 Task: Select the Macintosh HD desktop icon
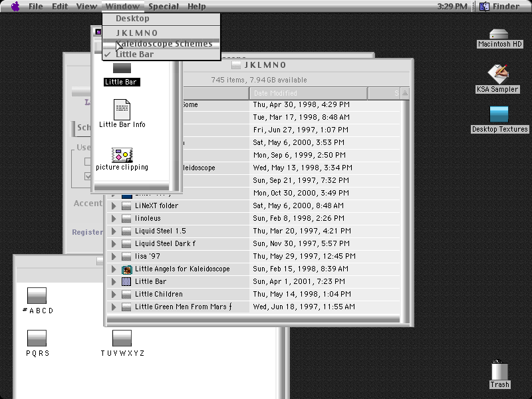coord(499,34)
